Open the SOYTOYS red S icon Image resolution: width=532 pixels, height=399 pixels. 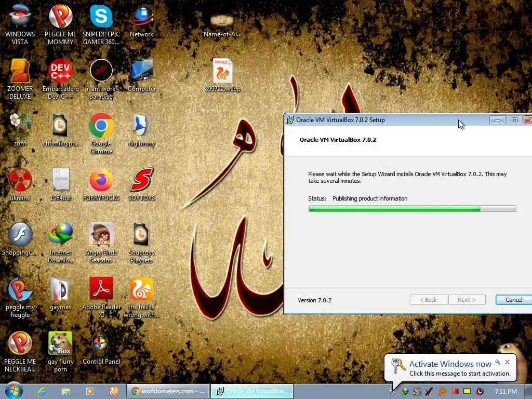(x=141, y=184)
